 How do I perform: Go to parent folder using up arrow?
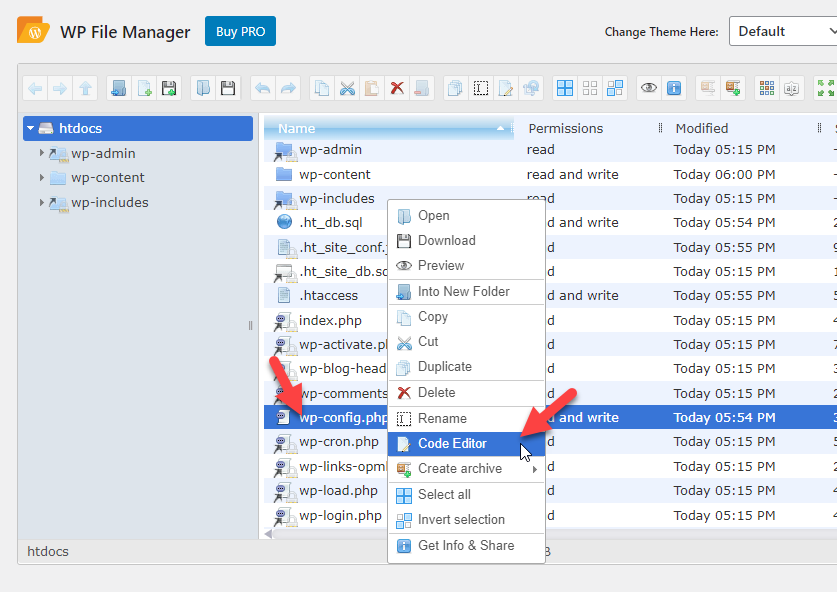[x=85, y=88]
